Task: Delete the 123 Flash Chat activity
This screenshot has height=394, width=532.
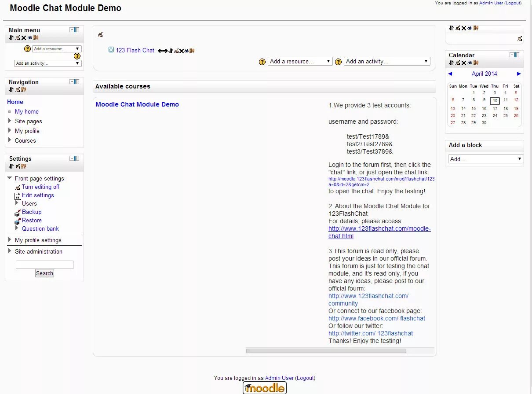Action: 182,51
